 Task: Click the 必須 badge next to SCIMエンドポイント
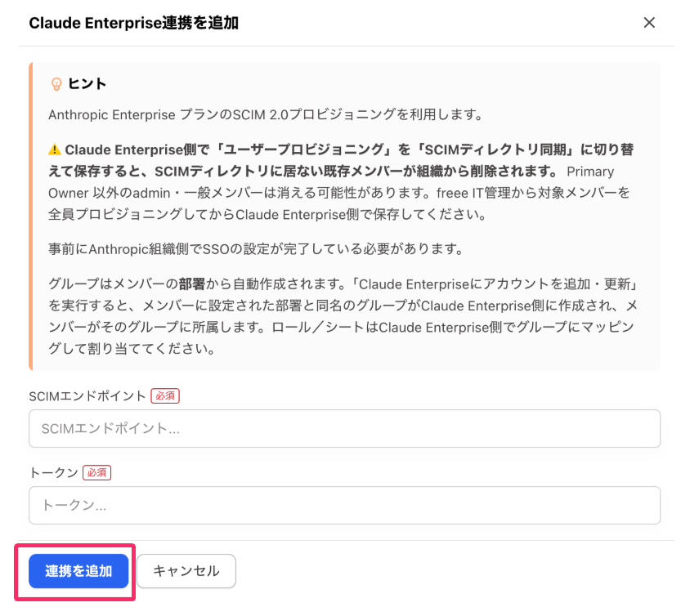(165, 395)
